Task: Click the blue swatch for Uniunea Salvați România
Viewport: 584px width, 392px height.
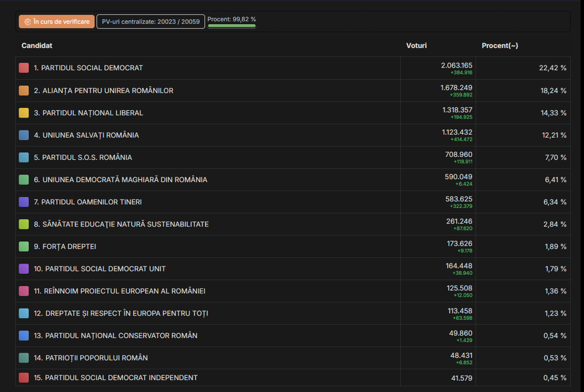Action: (x=24, y=135)
